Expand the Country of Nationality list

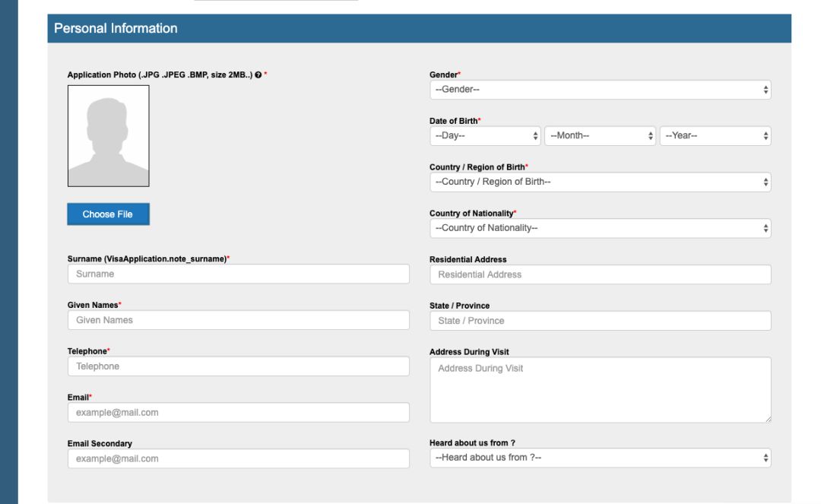[600, 228]
